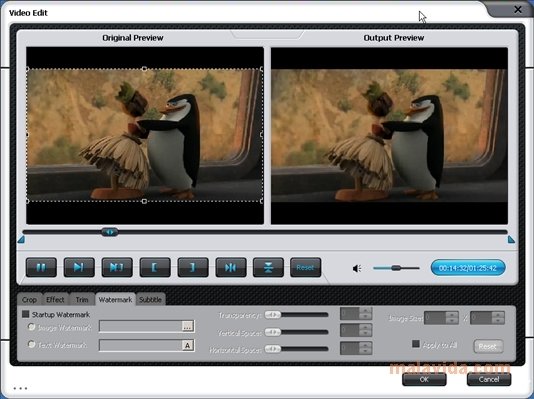This screenshot has width=534, height=399.
Task: Increase the Vertical Space spinner value
Action: pyautogui.click(x=365, y=327)
